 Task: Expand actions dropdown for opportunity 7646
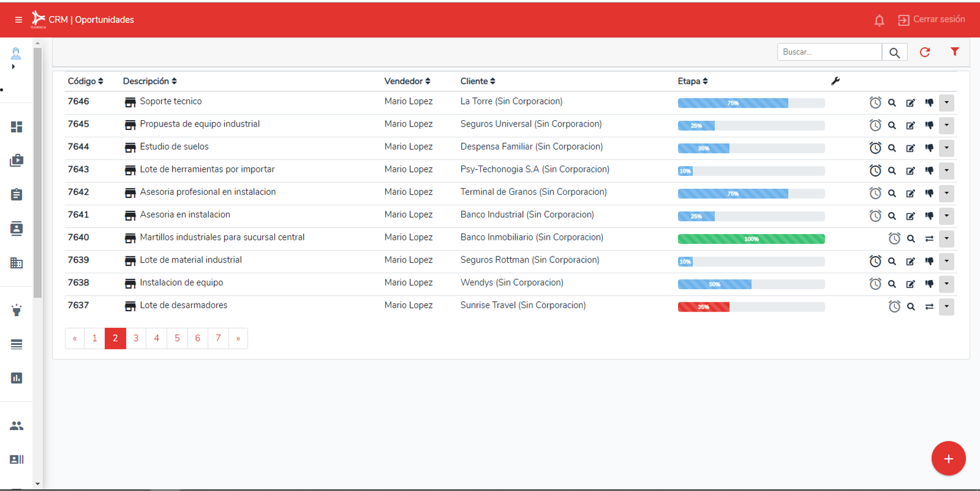coord(946,103)
